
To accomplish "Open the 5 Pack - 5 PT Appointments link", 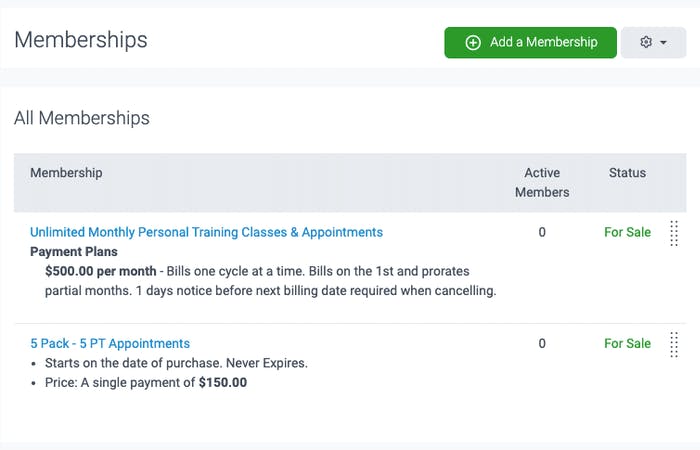I will pyautogui.click(x=110, y=343).
